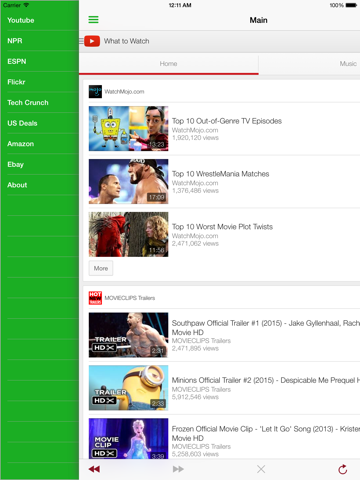Play the Worst Movie Plot Twists thumbnail

click(128, 234)
